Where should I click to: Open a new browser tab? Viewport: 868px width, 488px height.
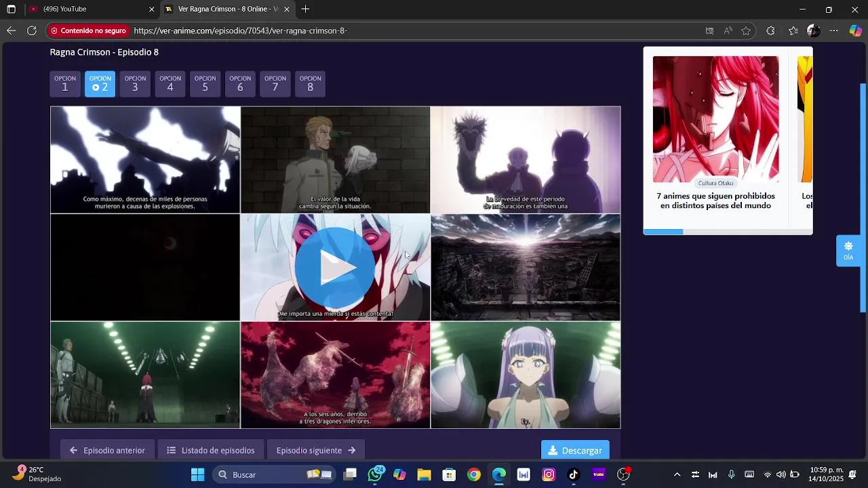tap(306, 9)
